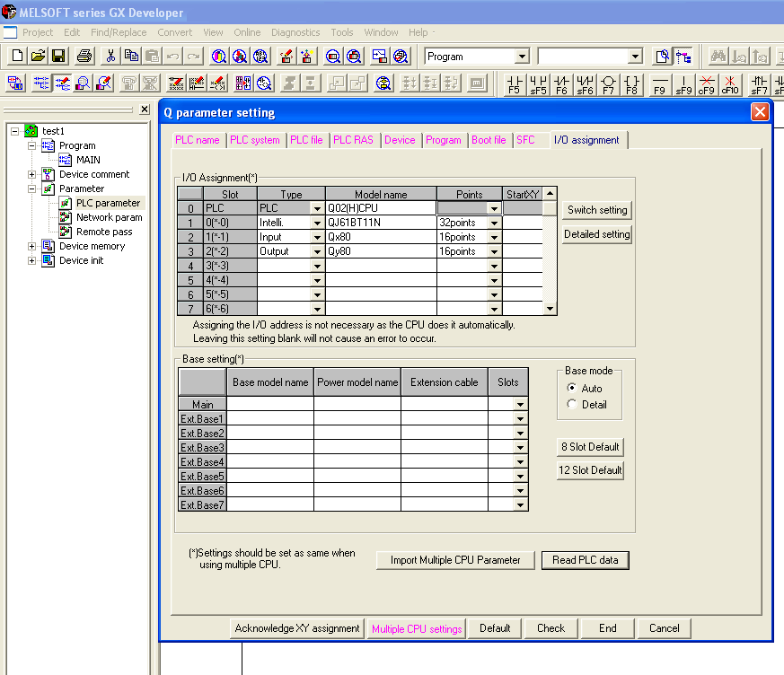Insert normally open contact F5
784x675 pixels.
point(515,84)
